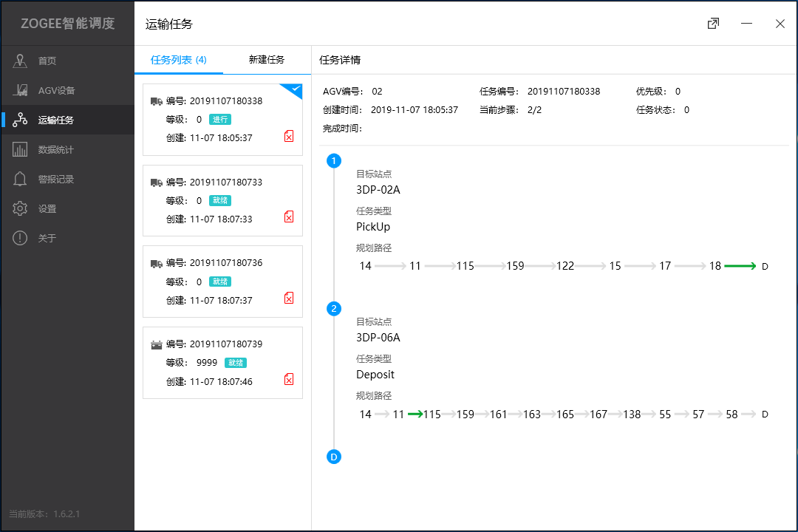This screenshot has height=532, width=798.
Task: Select step 2 circle marker
Action: (x=334, y=309)
